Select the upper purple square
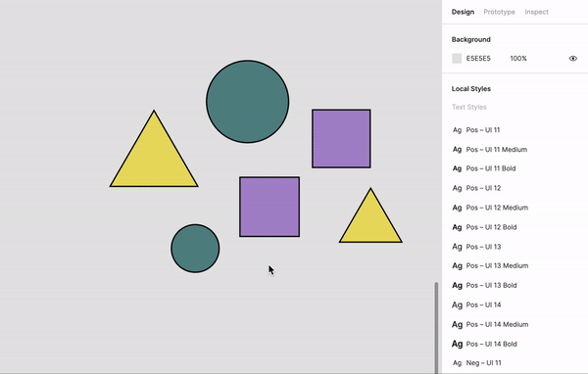The height and width of the screenshot is (374, 588). pos(341,139)
